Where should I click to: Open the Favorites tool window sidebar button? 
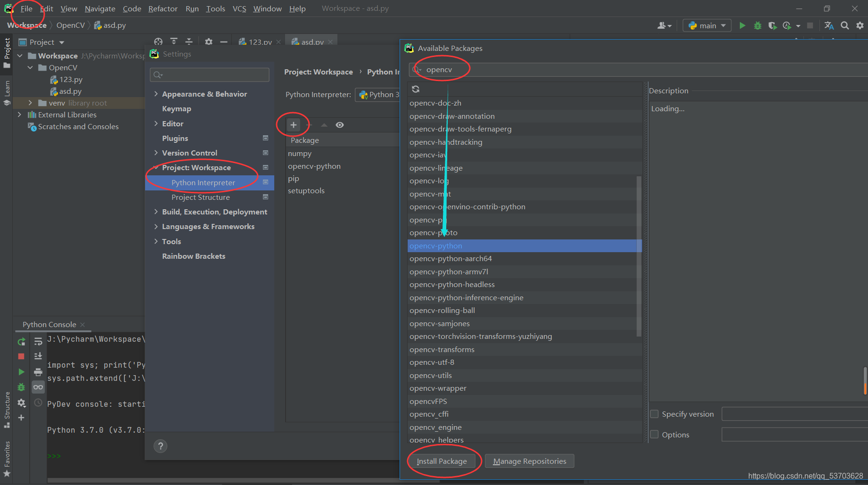[x=7, y=459]
